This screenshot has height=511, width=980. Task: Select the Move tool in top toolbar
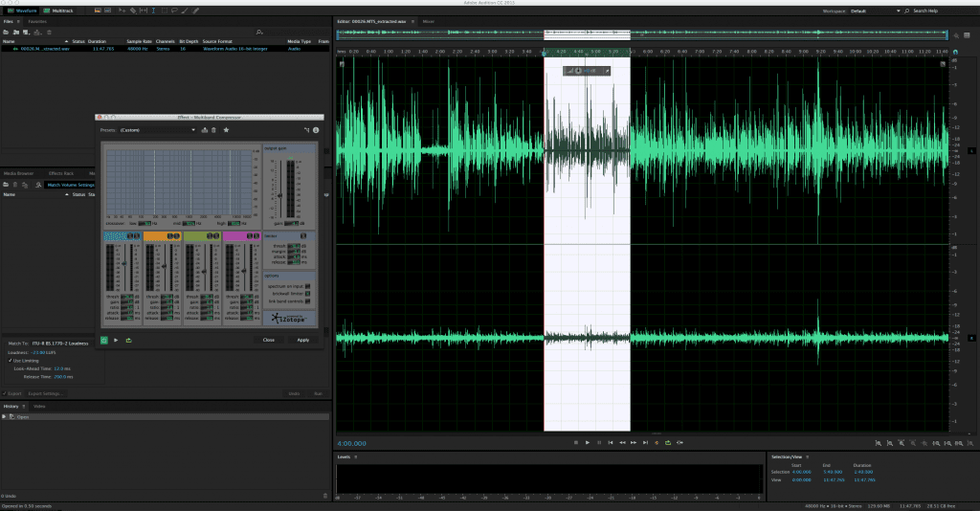point(122,11)
